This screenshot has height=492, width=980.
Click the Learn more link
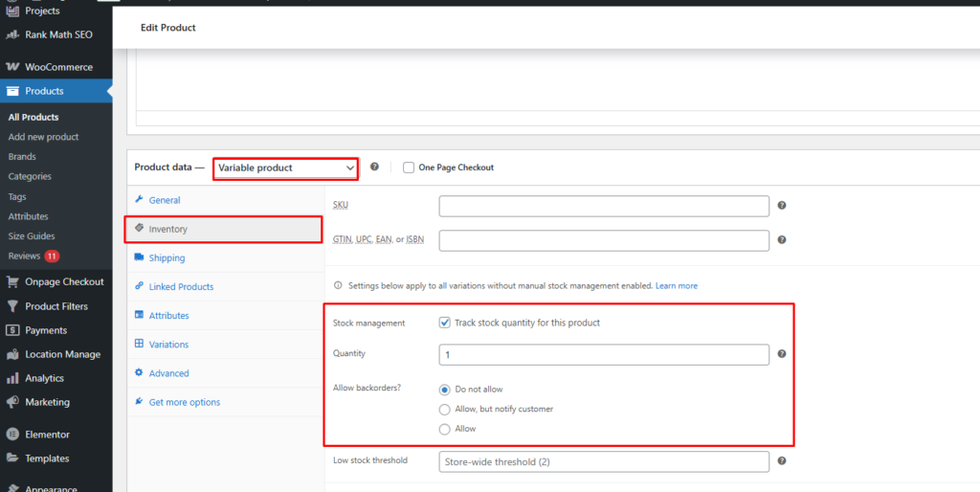[x=676, y=286]
